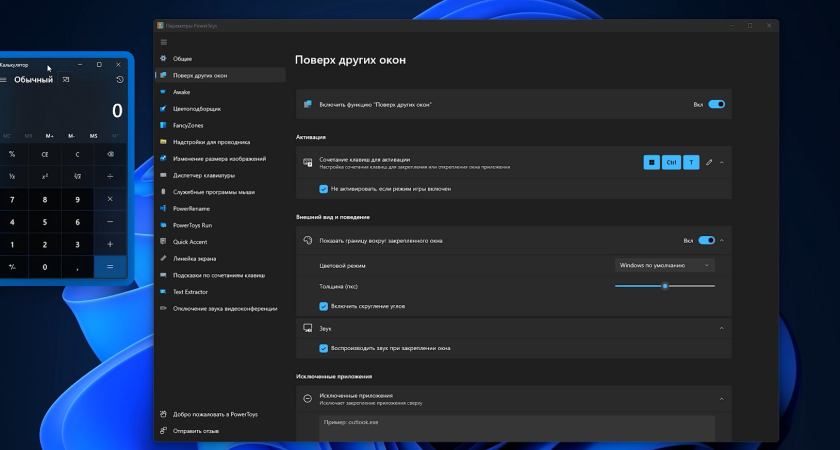This screenshot has width=840, height=450.
Task: Click the Quick Accent icon in sidebar
Action: click(163, 242)
